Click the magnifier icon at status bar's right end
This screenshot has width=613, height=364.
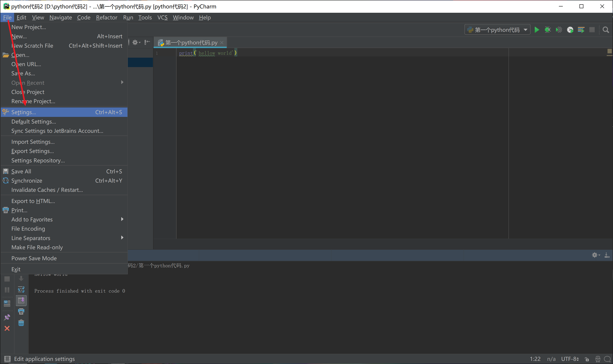click(607, 359)
